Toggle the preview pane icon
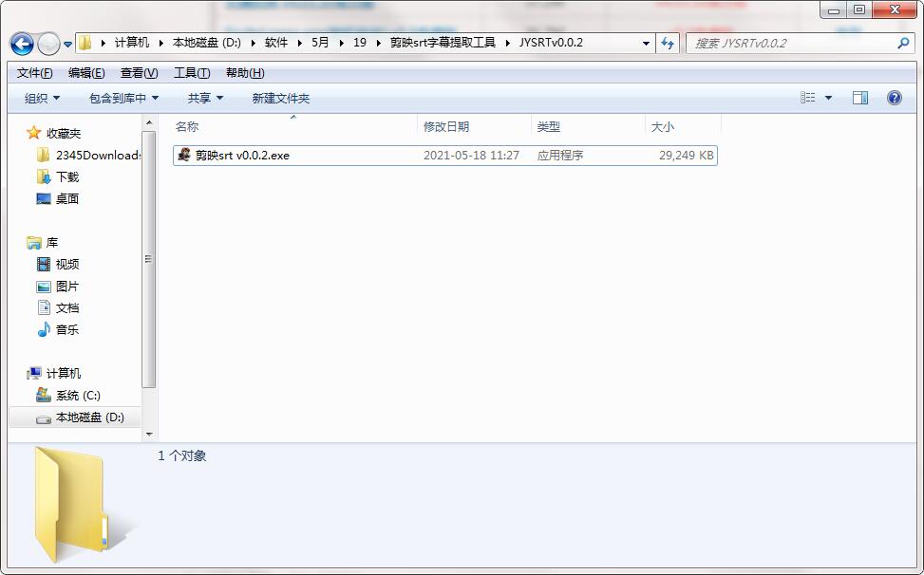The height and width of the screenshot is (575, 924). pos(860,98)
